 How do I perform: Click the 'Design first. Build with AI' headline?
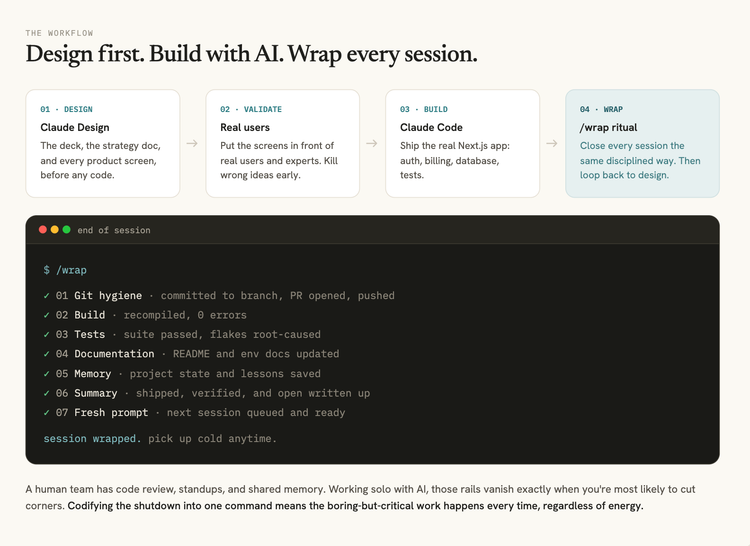point(251,54)
